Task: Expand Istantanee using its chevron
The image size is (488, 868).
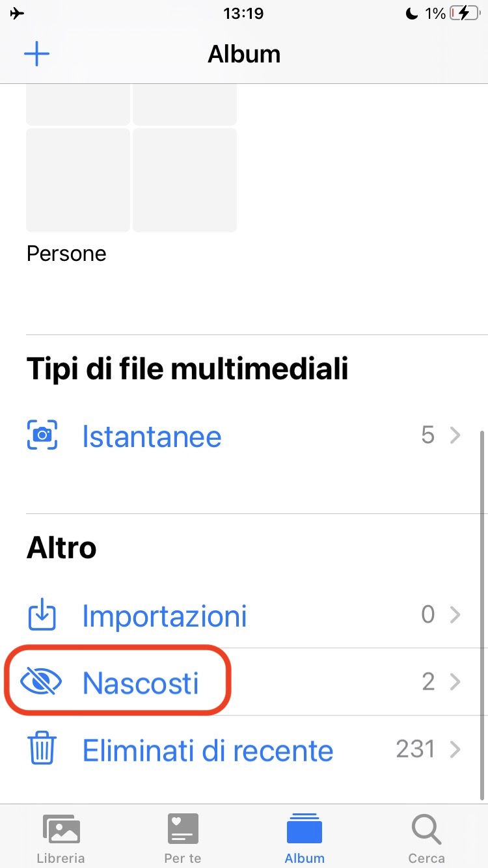Action: point(455,435)
